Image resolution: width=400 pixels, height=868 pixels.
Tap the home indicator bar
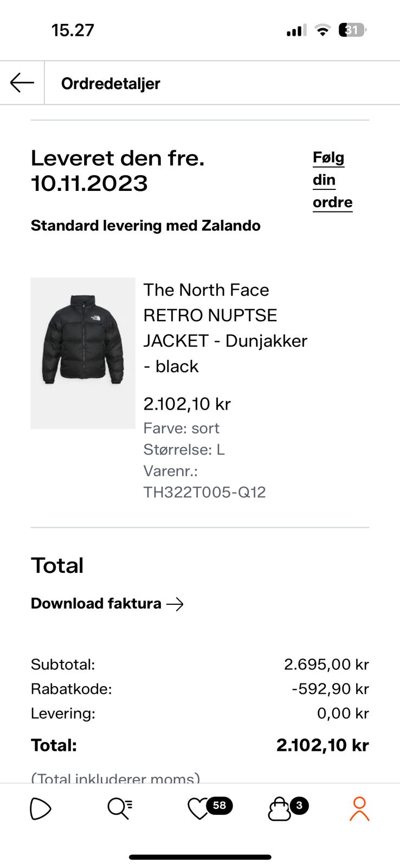click(200, 857)
